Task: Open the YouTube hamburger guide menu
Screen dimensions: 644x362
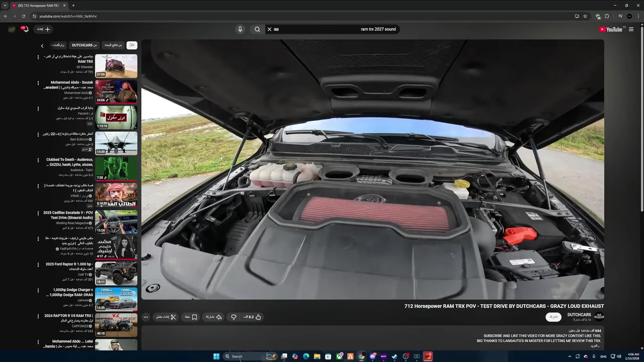Action: tap(631, 29)
